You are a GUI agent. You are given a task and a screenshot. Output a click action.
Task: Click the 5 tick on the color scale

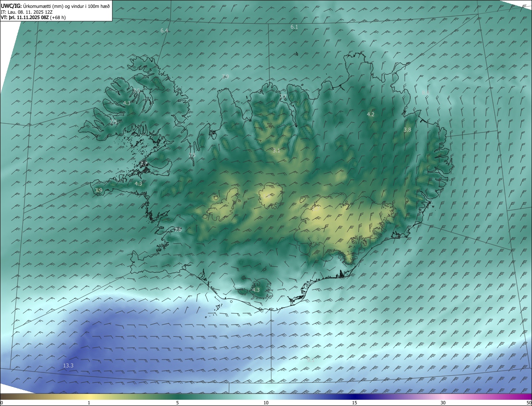click(x=177, y=403)
